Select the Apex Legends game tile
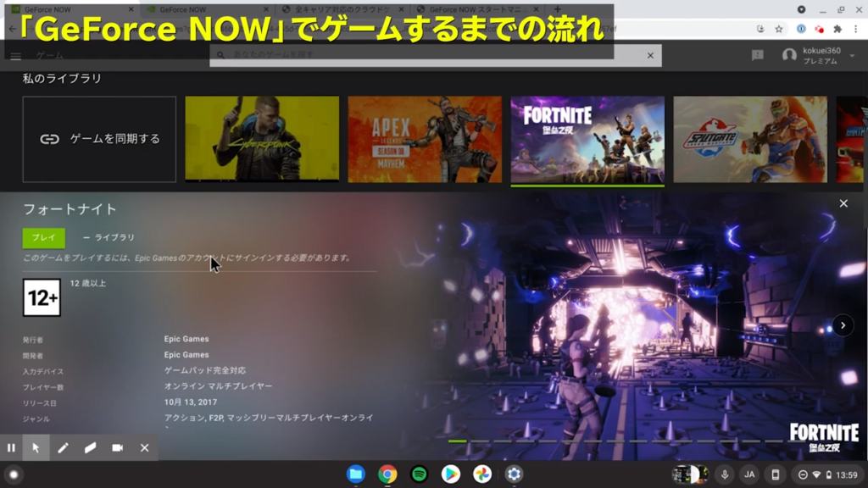This screenshot has width=868, height=488. pos(425,139)
